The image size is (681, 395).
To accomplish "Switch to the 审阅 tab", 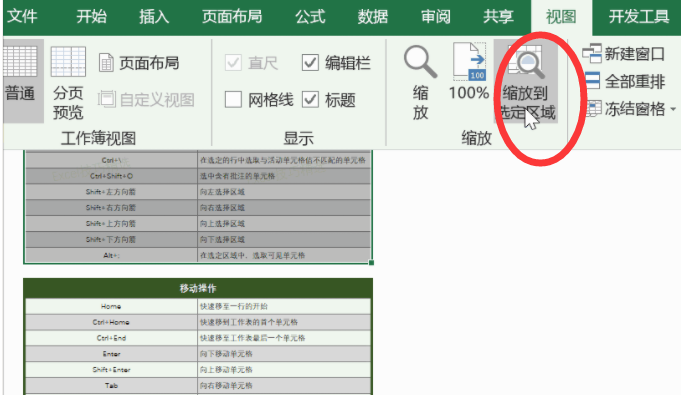I will tap(436, 17).
